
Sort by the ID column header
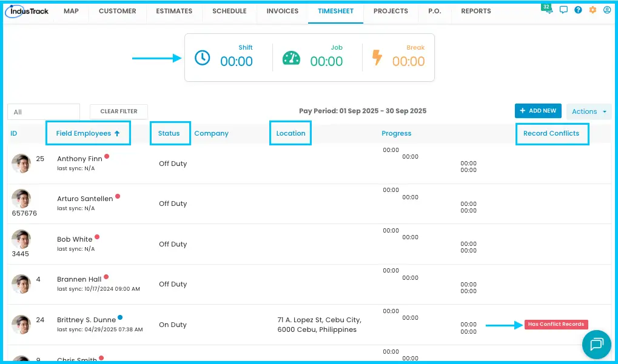[14, 133]
